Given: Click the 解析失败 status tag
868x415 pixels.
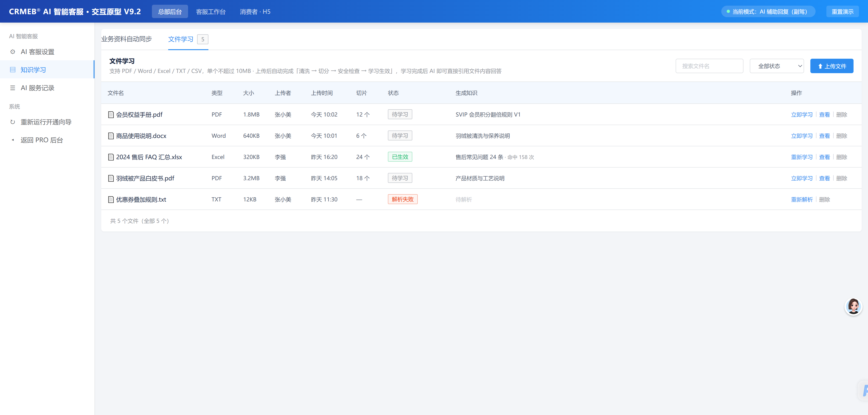Looking at the screenshot, I should point(402,199).
